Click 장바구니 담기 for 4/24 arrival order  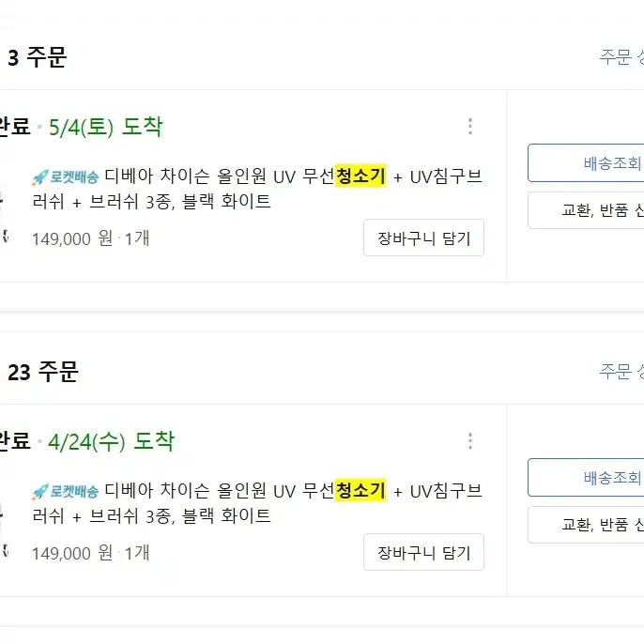(424, 552)
